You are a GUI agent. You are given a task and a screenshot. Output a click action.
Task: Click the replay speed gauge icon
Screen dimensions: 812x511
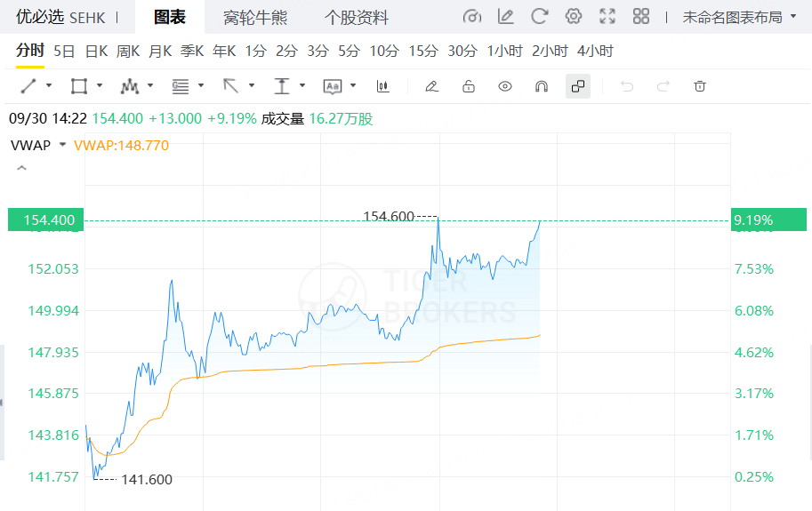(471, 17)
